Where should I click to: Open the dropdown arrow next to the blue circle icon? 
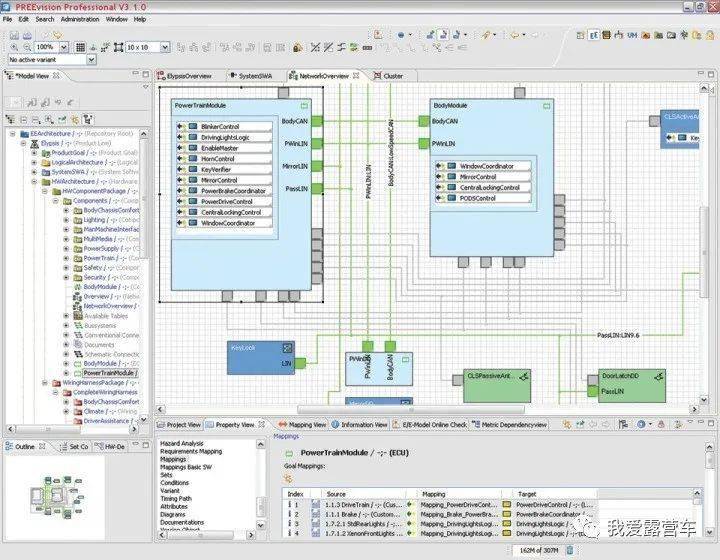(x=410, y=35)
